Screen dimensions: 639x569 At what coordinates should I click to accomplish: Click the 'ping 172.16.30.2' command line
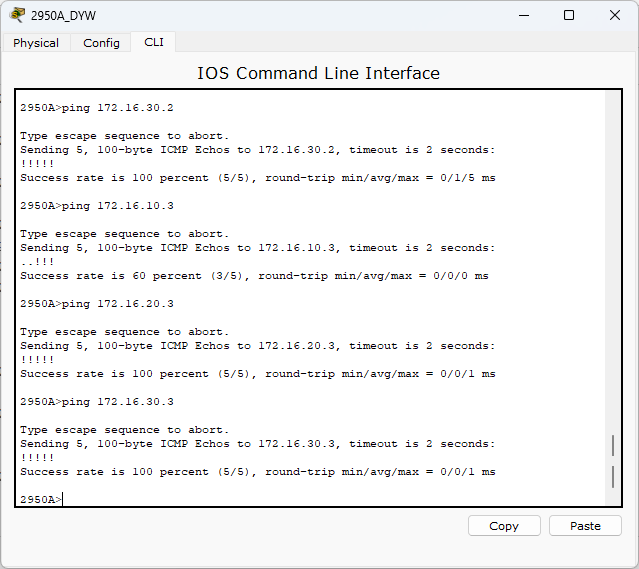pyautogui.click(x=97, y=108)
